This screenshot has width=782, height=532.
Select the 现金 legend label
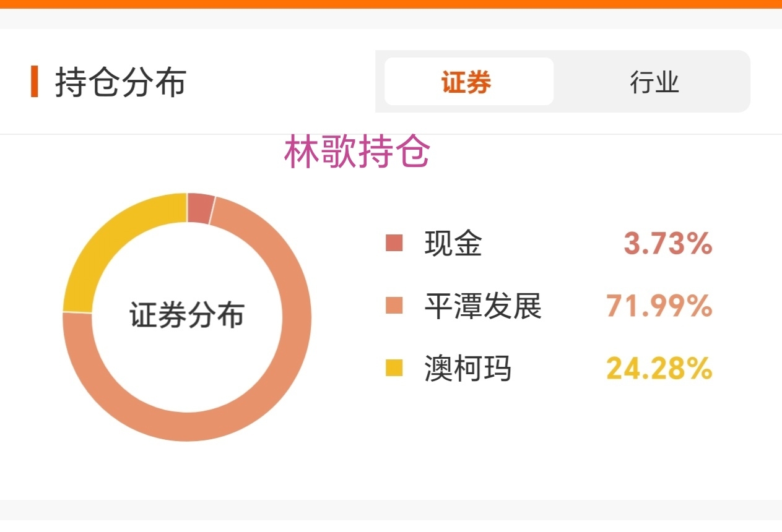453,243
